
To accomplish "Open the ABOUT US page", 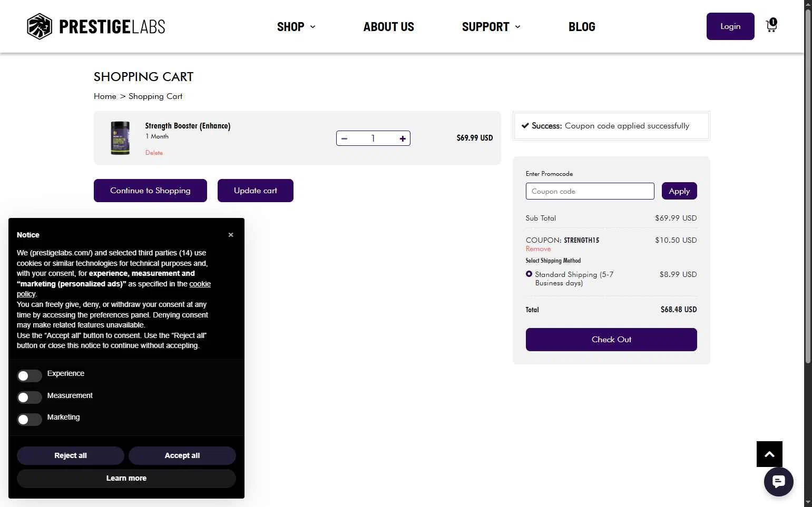I will tap(389, 27).
